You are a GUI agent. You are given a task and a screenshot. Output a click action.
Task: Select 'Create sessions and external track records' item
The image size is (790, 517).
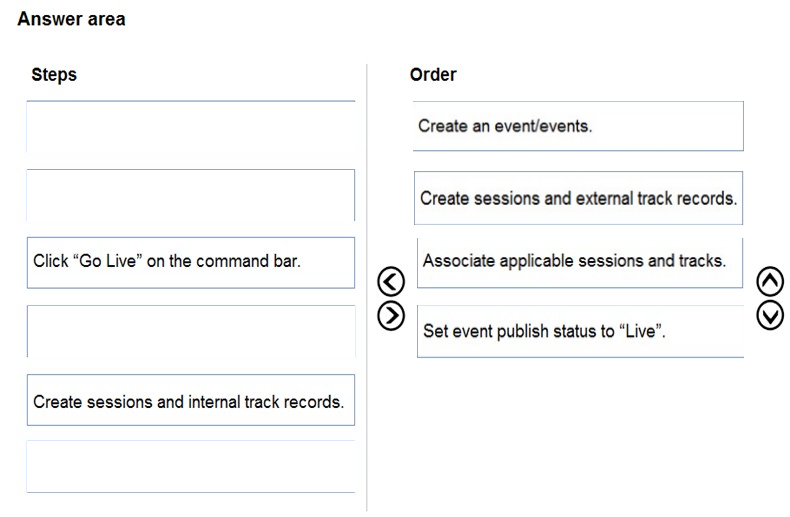tap(578, 198)
